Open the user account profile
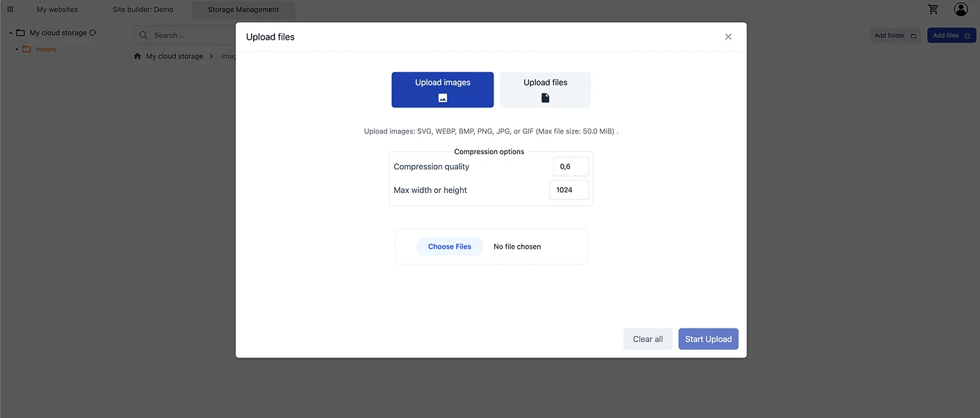 961,9
